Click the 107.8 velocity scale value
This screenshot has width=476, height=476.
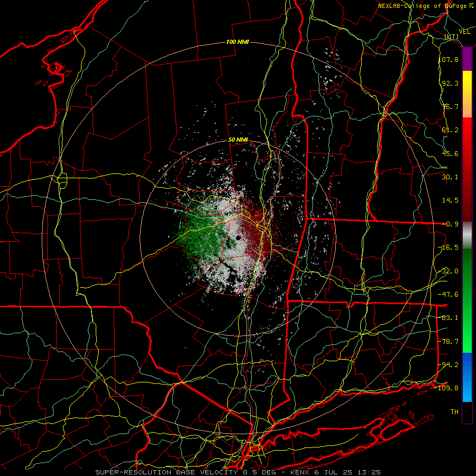click(x=448, y=59)
